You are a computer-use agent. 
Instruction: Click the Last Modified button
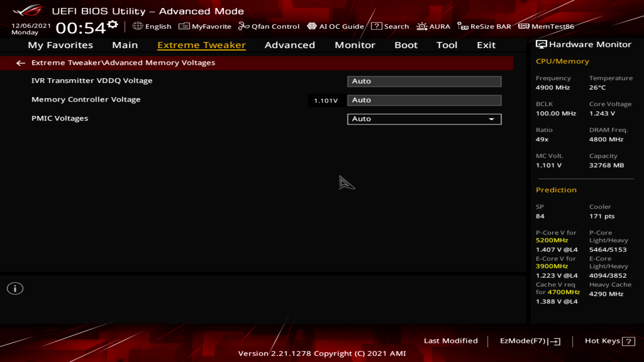[450, 341]
